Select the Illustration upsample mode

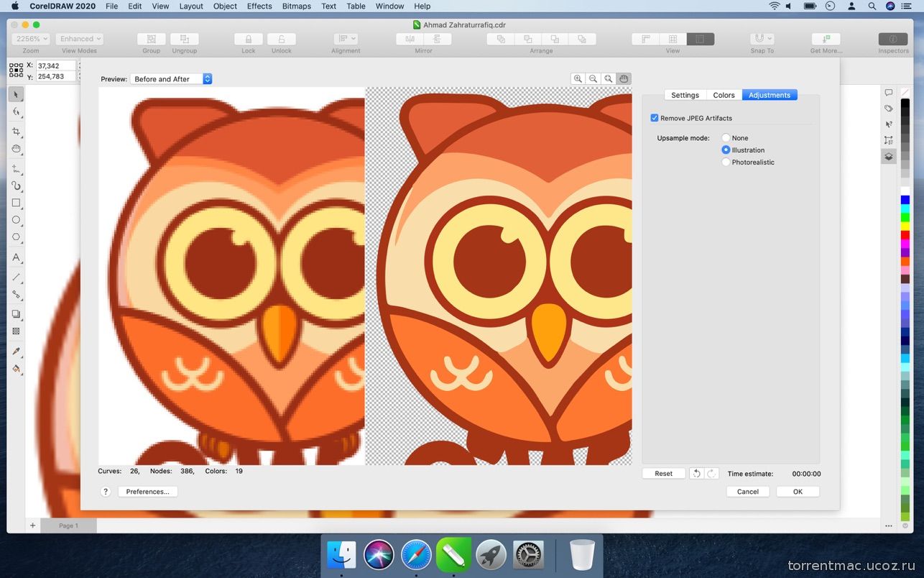point(726,150)
